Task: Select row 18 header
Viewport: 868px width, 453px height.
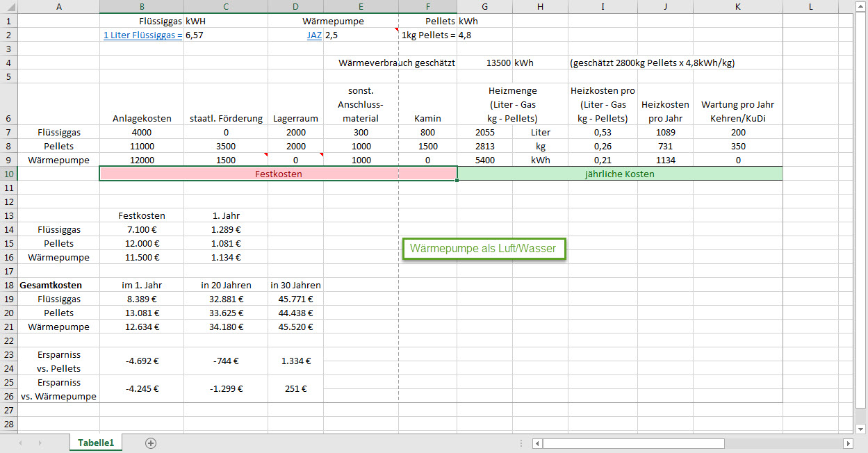Action: point(8,285)
